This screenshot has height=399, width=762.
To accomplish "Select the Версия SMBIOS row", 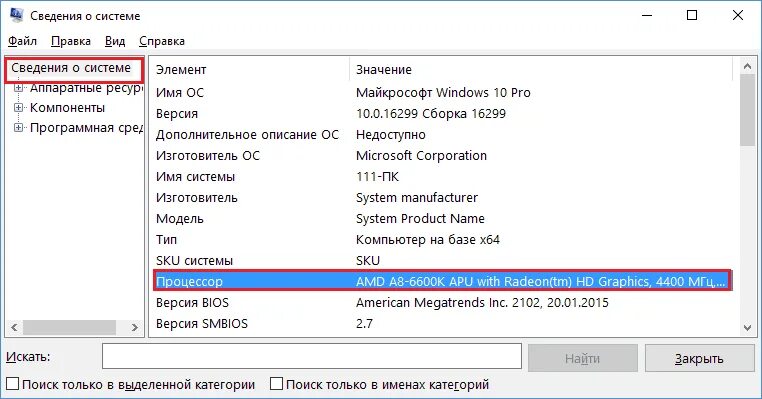I will 442,324.
